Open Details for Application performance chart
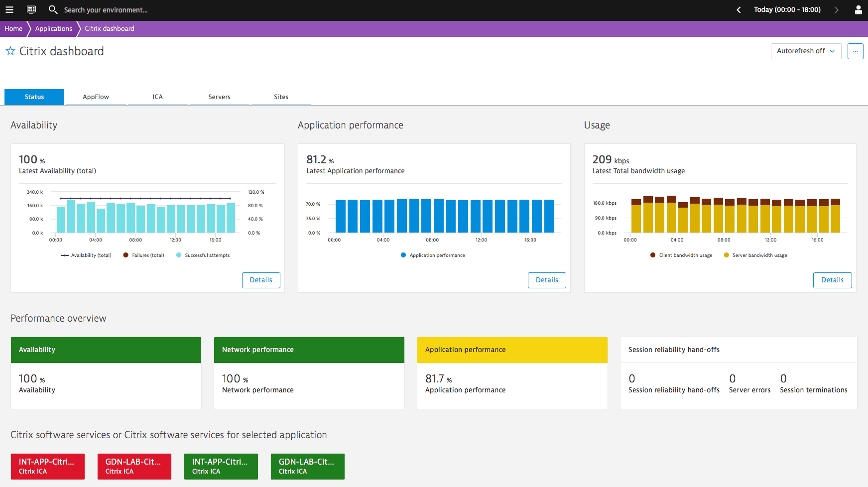This screenshot has height=487, width=868. pos(547,280)
